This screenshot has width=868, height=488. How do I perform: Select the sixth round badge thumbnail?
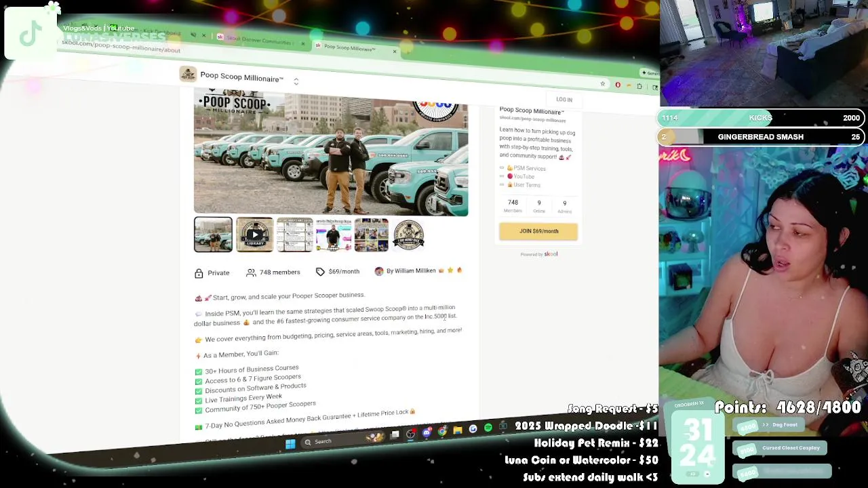point(408,235)
